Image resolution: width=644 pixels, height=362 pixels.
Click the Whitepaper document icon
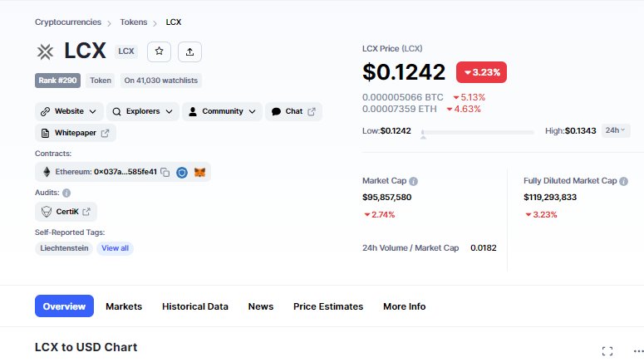point(45,133)
